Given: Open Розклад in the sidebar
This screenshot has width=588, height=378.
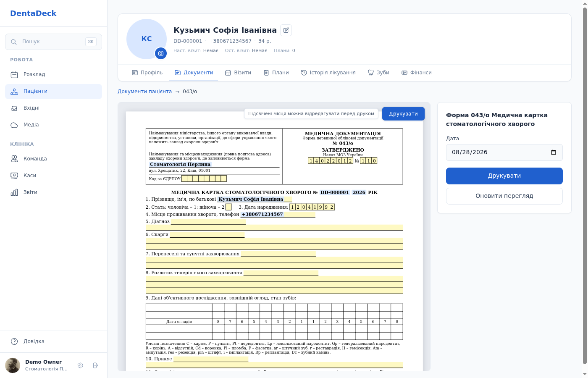Looking at the screenshot, I should click(53, 74).
